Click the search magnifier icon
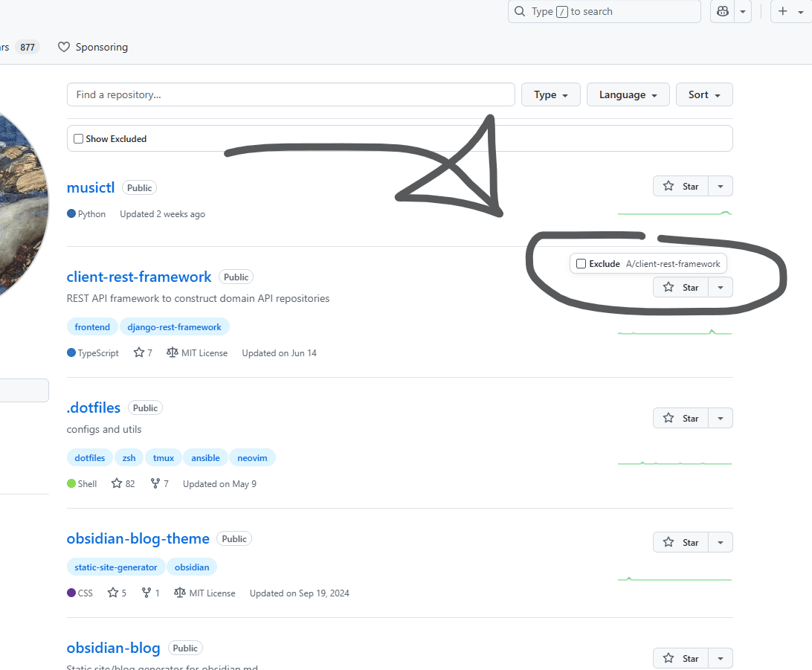Image resolution: width=812 pixels, height=670 pixels. 520,11
